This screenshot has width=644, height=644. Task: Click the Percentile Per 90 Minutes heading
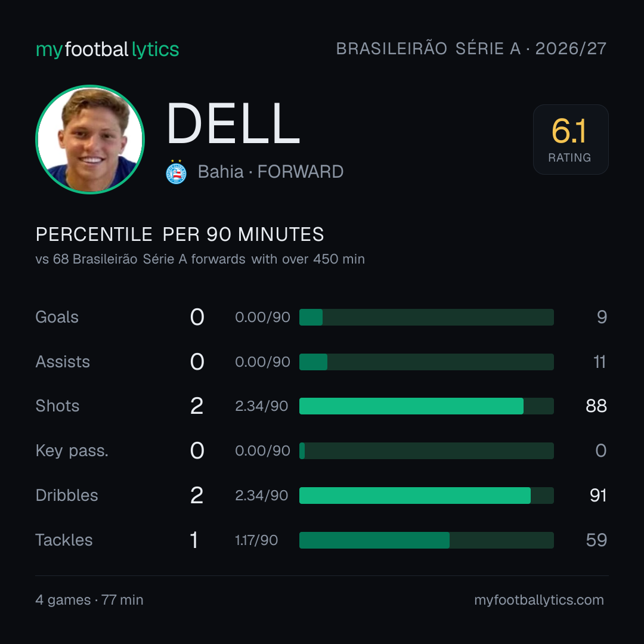(180, 234)
